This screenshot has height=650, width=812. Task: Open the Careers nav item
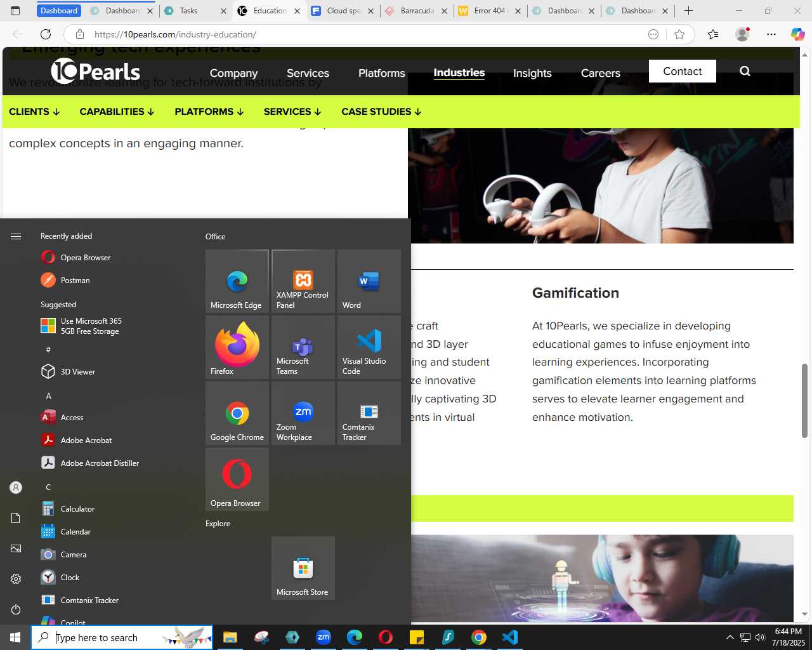600,73
